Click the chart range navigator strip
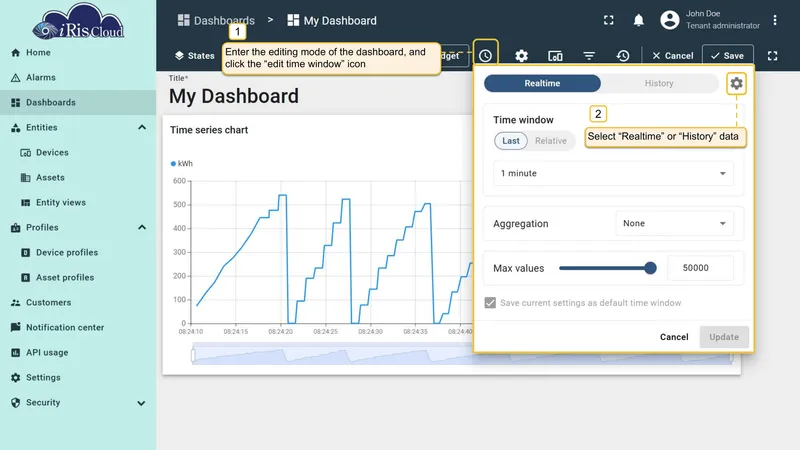 (462, 355)
